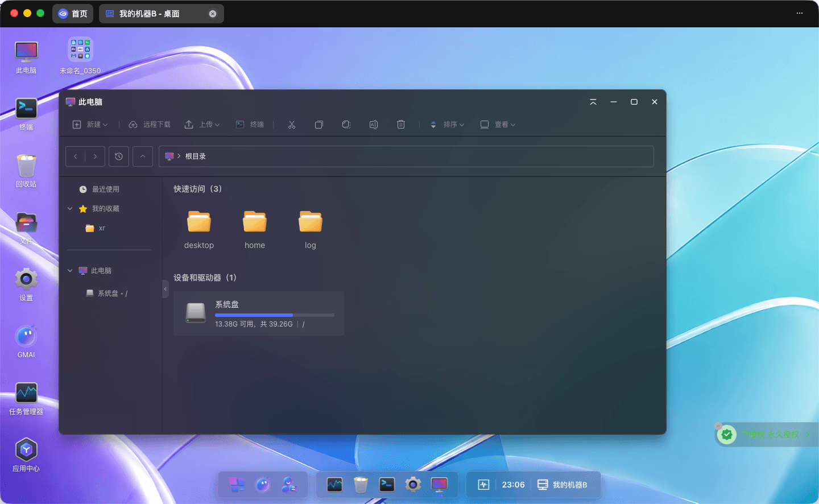Open the 任务管理器 desktop icon

click(26, 399)
